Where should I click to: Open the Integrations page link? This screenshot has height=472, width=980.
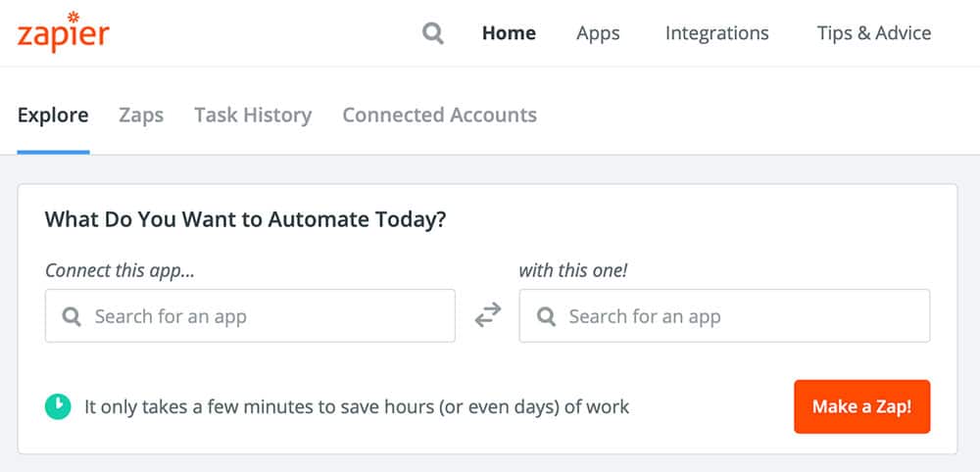pos(716,33)
